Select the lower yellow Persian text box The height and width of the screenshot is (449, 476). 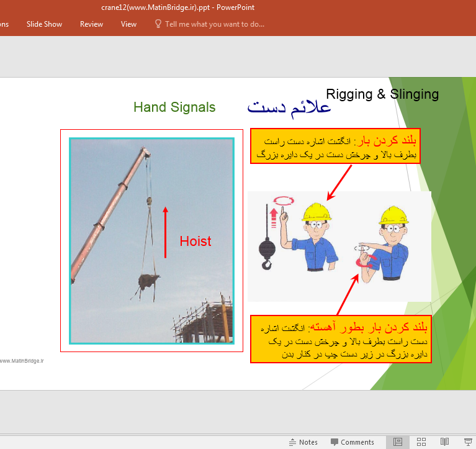pos(339,340)
